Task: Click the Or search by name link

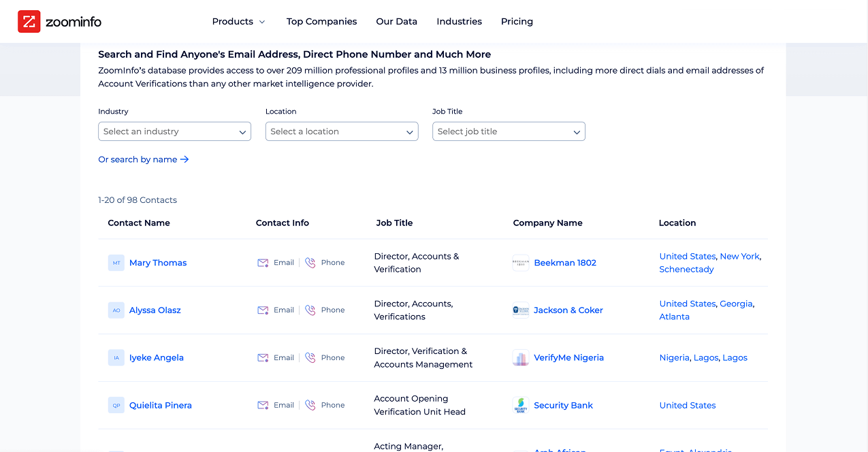Action: (144, 159)
